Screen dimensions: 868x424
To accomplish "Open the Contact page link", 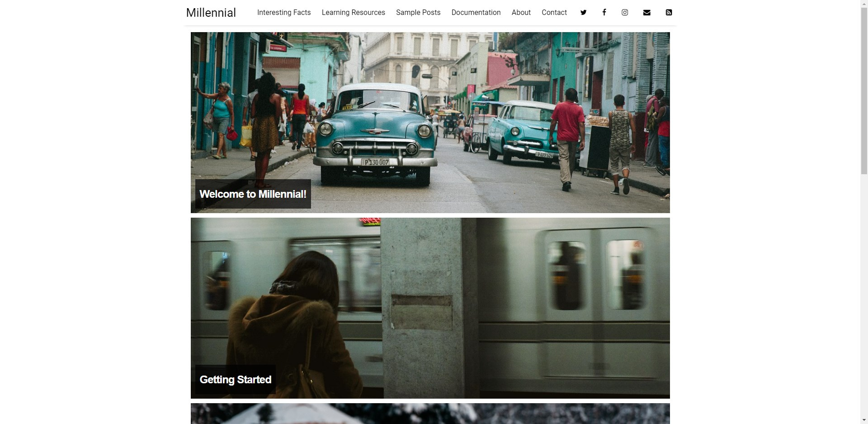I will click(x=554, y=13).
